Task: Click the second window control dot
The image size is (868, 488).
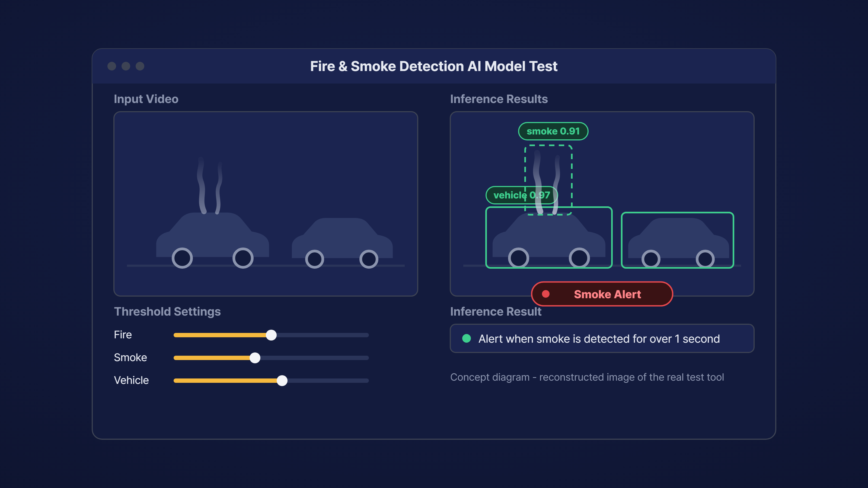Action: 126,66
